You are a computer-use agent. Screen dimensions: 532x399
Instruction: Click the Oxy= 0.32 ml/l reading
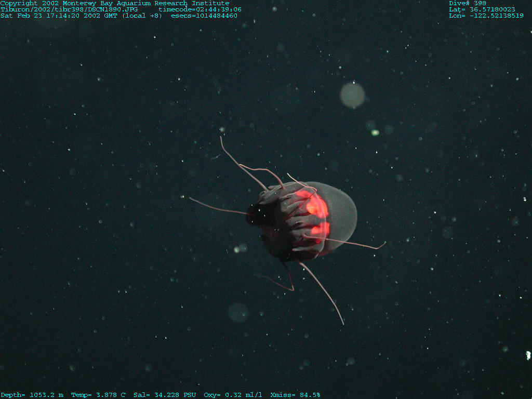233,395
